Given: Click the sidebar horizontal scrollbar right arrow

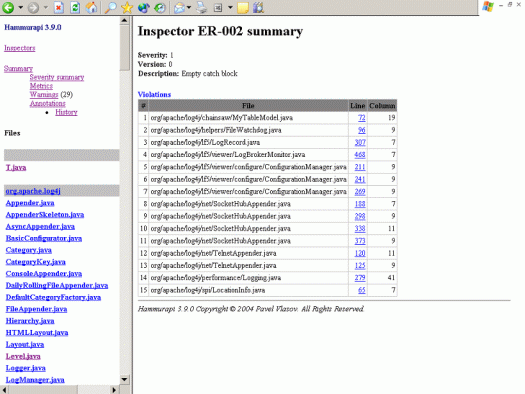Looking at the screenshot, I should pyautogui.click(x=114, y=390).
